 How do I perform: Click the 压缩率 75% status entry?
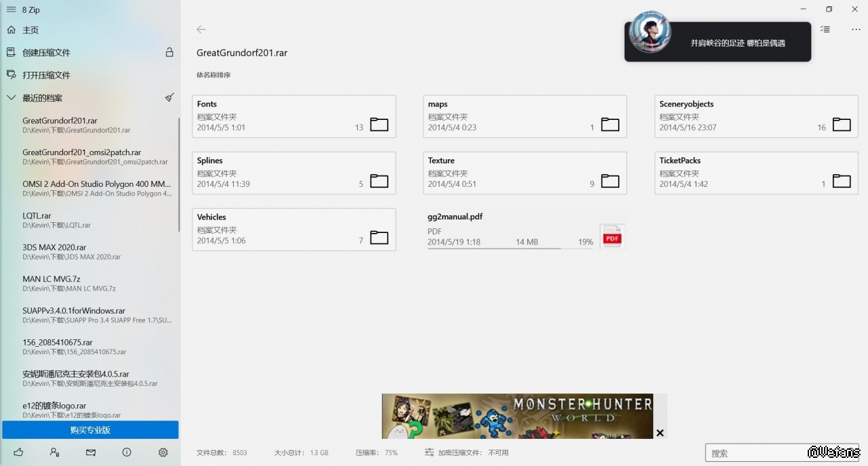(x=376, y=452)
